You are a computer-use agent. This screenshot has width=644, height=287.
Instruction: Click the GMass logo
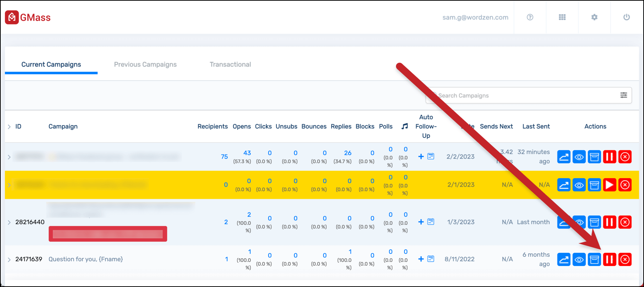(x=28, y=17)
